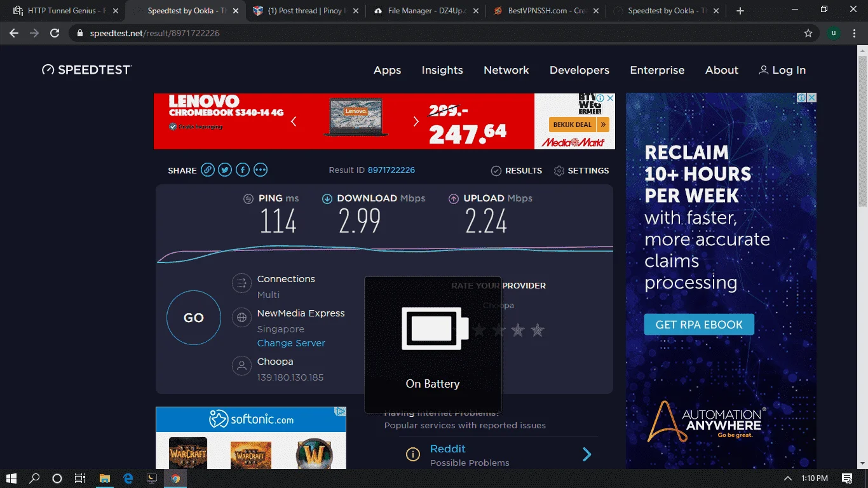Switch to File Manager DZ4Up tab
The height and width of the screenshot is (488, 868).
[x=425, y=11]
